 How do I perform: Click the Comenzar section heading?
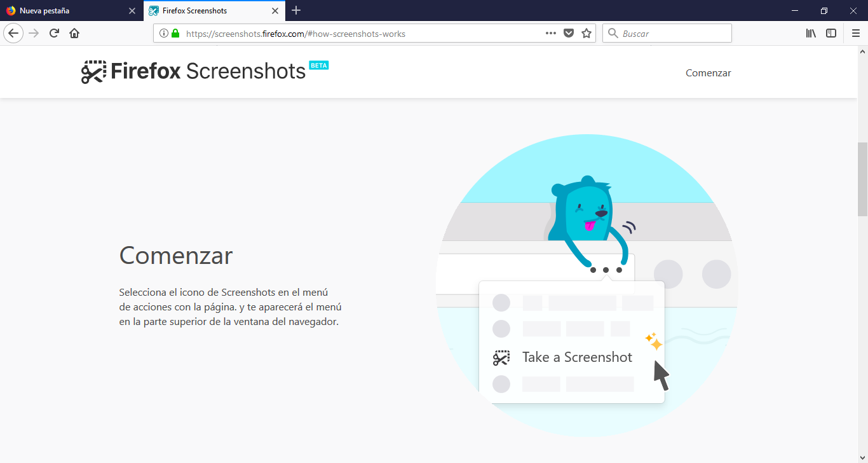[176, 256]
